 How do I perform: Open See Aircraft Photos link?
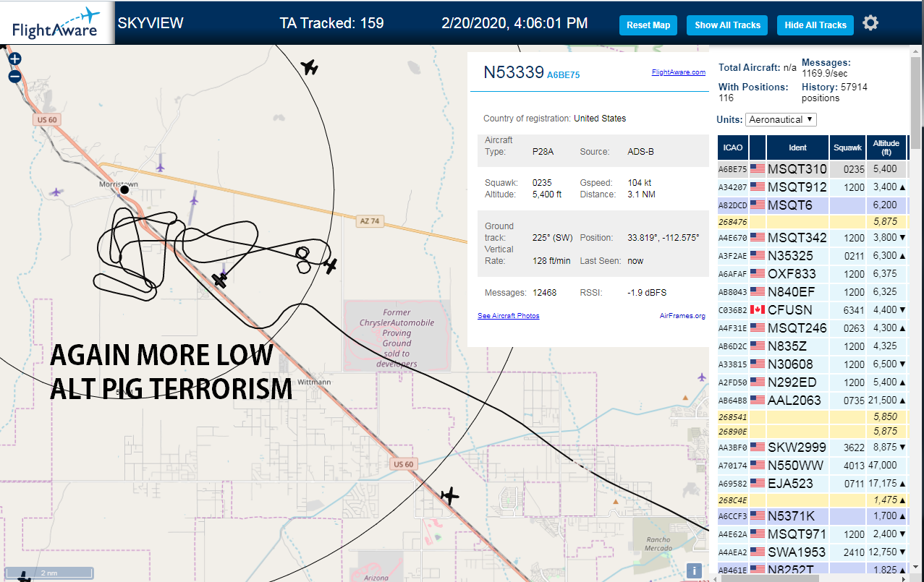coord(508,316)
